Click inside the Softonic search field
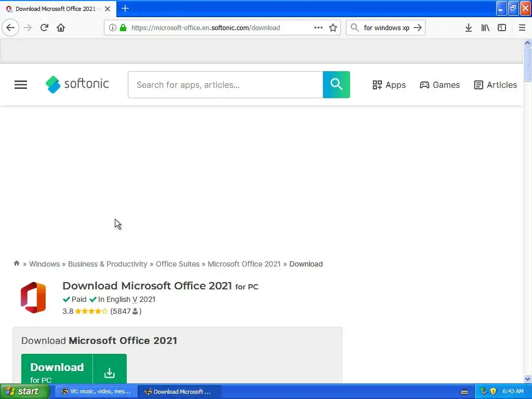Viewport: 532px width, 399px height. click(x=225, y=85)
